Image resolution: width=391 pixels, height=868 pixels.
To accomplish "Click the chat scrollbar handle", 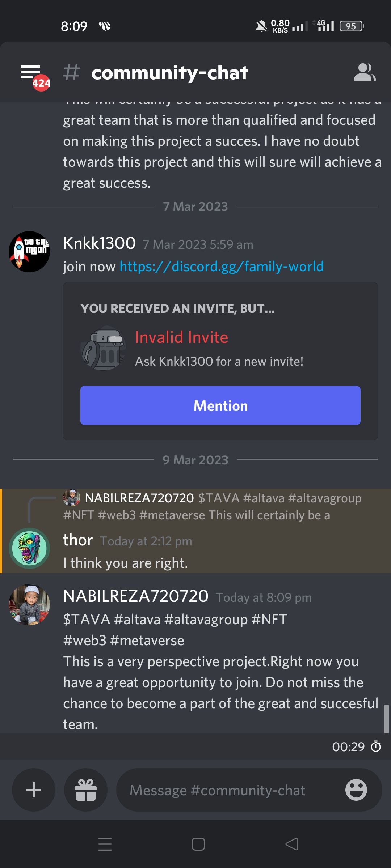I will pos(386,719).
